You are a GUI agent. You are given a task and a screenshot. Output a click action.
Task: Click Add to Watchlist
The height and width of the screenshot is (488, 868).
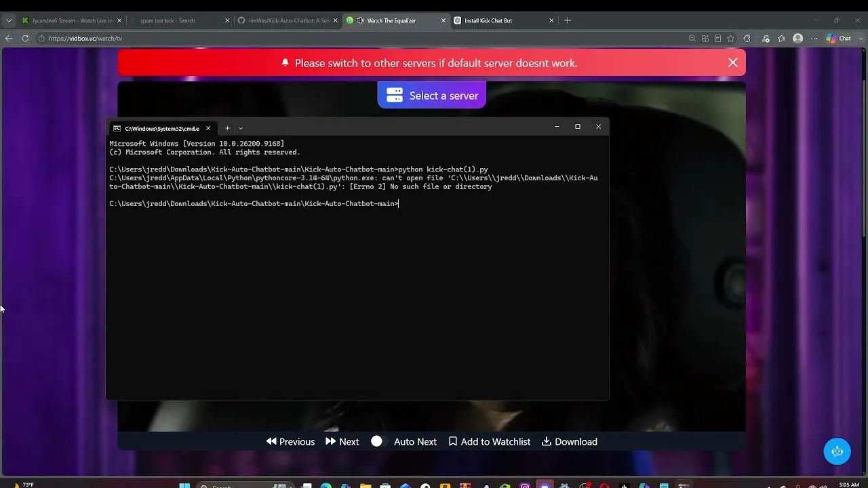pos(490,442)
